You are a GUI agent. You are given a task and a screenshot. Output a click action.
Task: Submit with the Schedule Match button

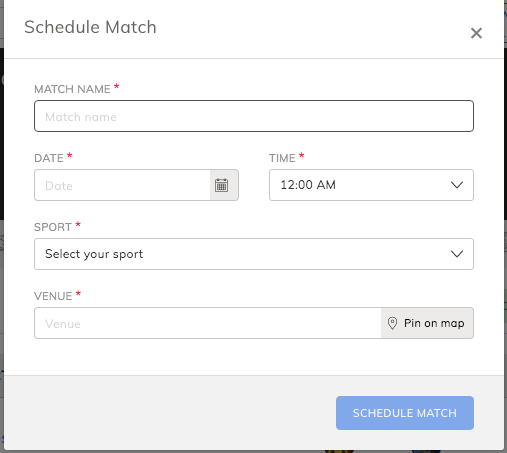point(405,413)
